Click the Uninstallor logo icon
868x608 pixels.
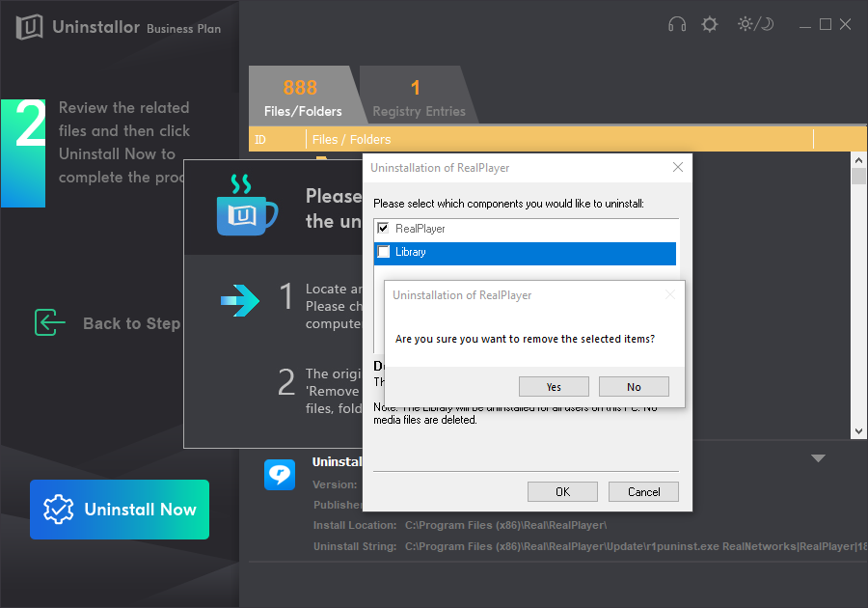click(x=29, y=27)
